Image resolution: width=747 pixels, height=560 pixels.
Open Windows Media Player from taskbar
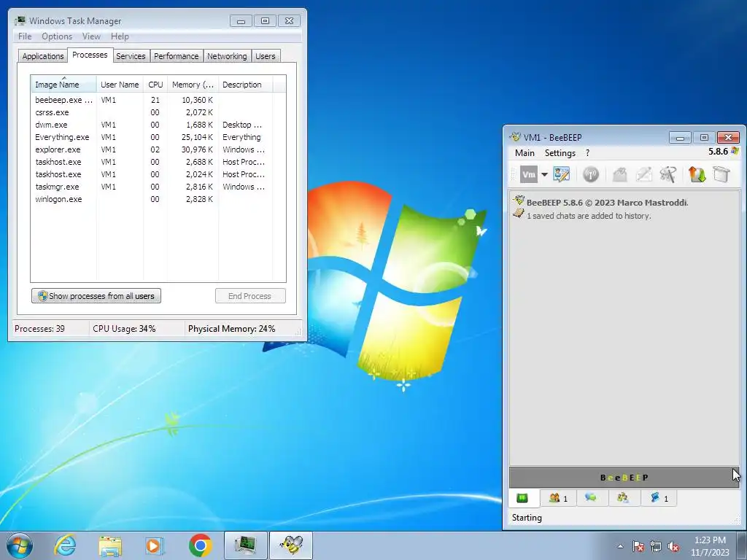tap(155, 545)
